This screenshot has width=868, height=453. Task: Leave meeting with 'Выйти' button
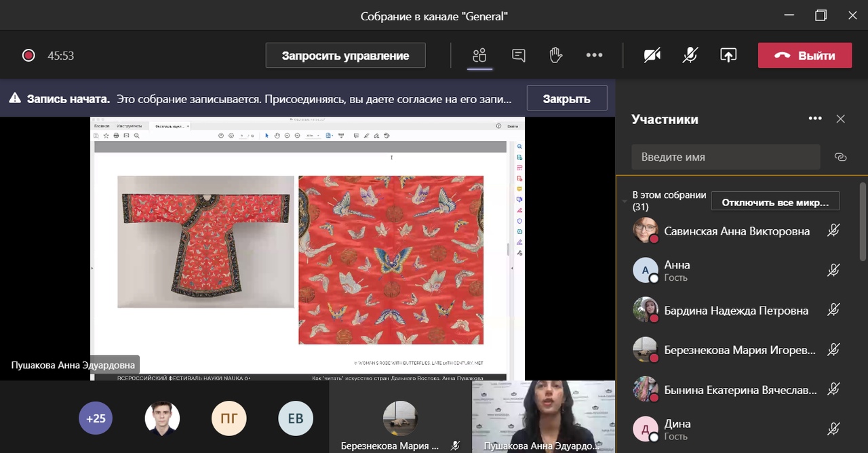804,56
